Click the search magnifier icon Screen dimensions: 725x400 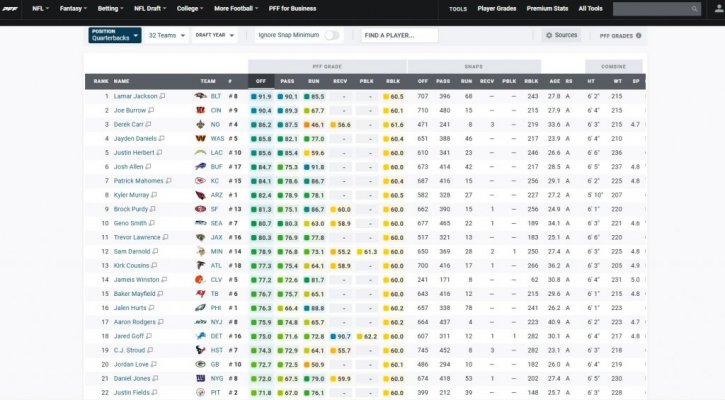pyautogui.click(x=694, y=9)
